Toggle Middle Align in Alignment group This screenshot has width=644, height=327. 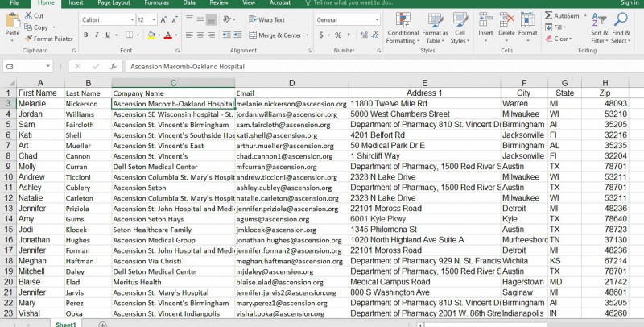pos(200,19)
